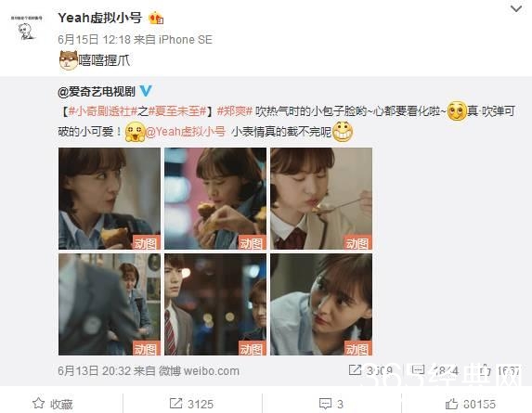
Task: Click the @Yeah虚拟小号 mention in repost
Action: pyautogui.click(x=186, y=131)
